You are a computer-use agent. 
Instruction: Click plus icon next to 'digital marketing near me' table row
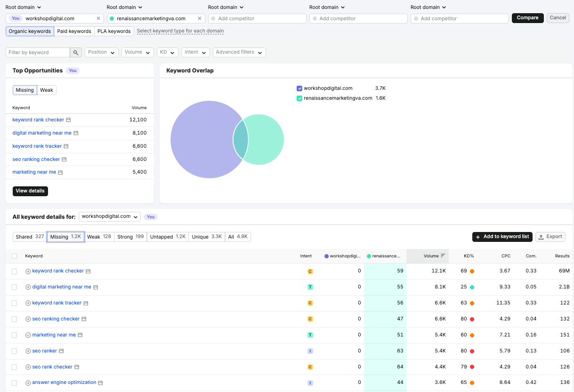[x=28, y=287]
